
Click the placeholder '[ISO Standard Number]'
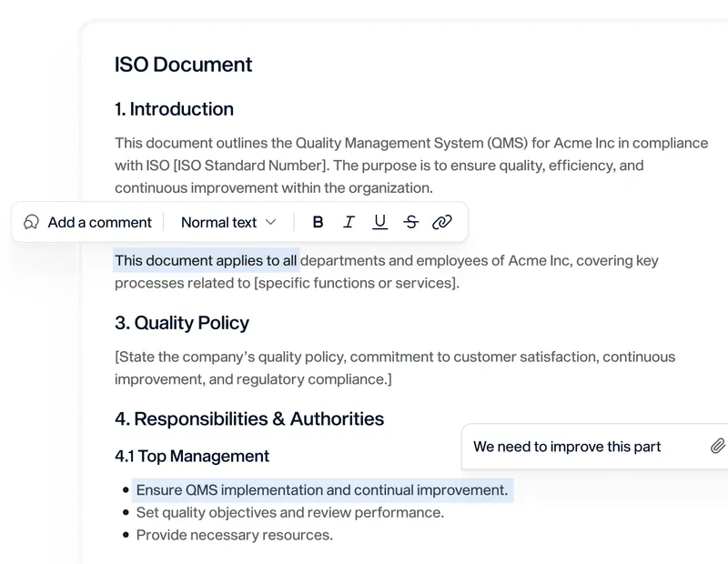point(250,166)
